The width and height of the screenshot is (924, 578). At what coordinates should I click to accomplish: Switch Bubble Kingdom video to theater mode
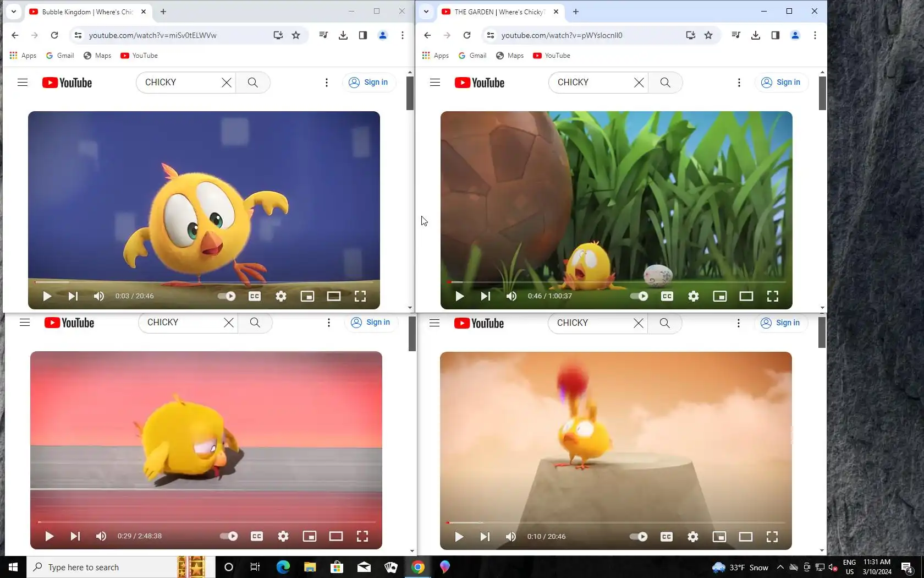click(334, 296)
